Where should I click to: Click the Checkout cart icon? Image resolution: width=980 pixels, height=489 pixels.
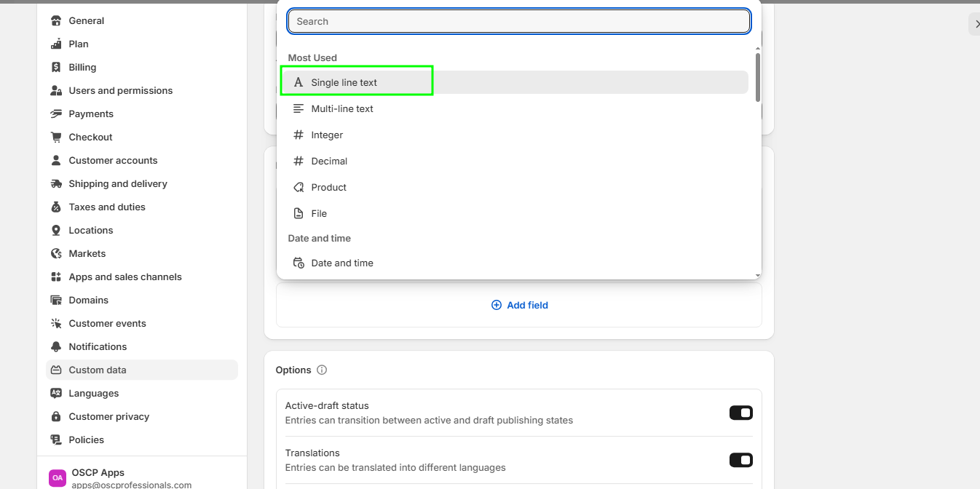pos(56,138)
